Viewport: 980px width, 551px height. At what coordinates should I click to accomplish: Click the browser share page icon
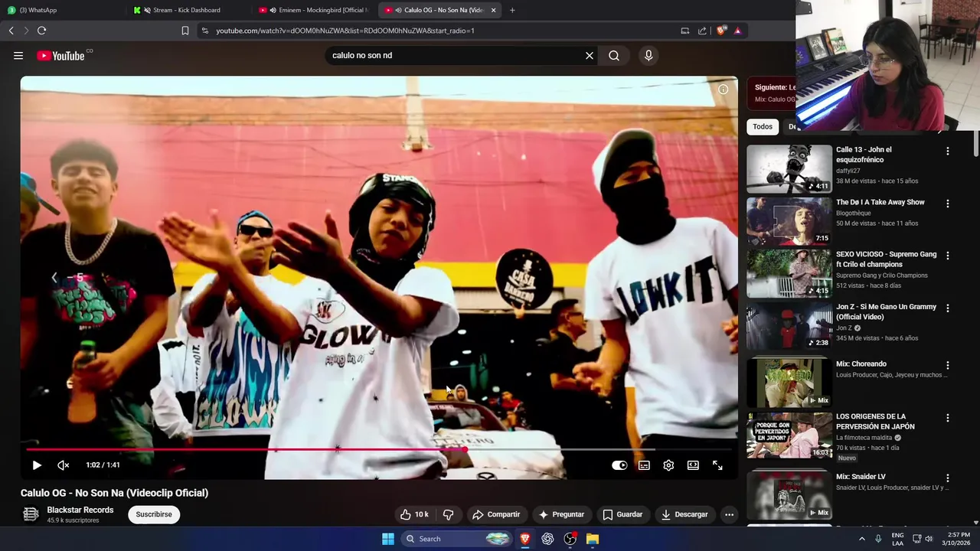tap(702, 31)
